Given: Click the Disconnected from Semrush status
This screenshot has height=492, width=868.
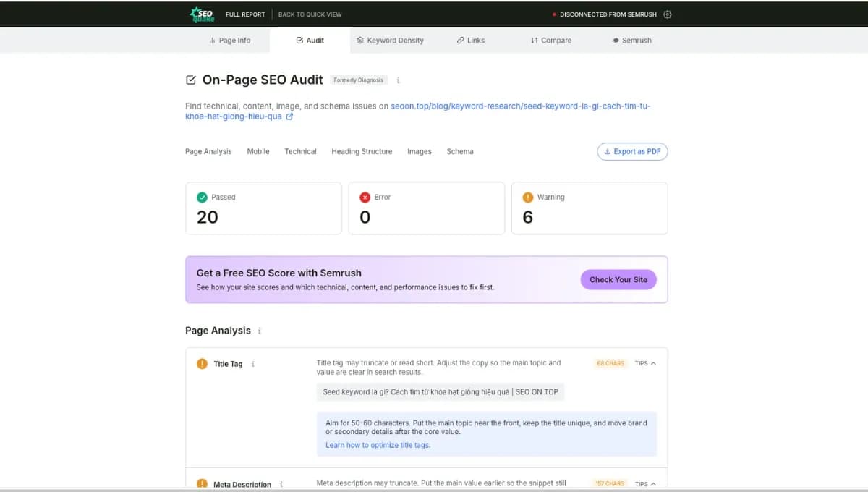Looking at the screenshot, I should pyautogui.click(x=605, y=14).
